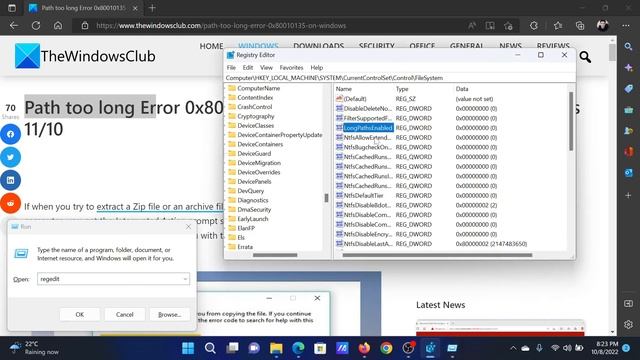This screenshot has width=640, height=360.
Task: Click TheWindowsClub logo
Action: [x=85, y=56]
